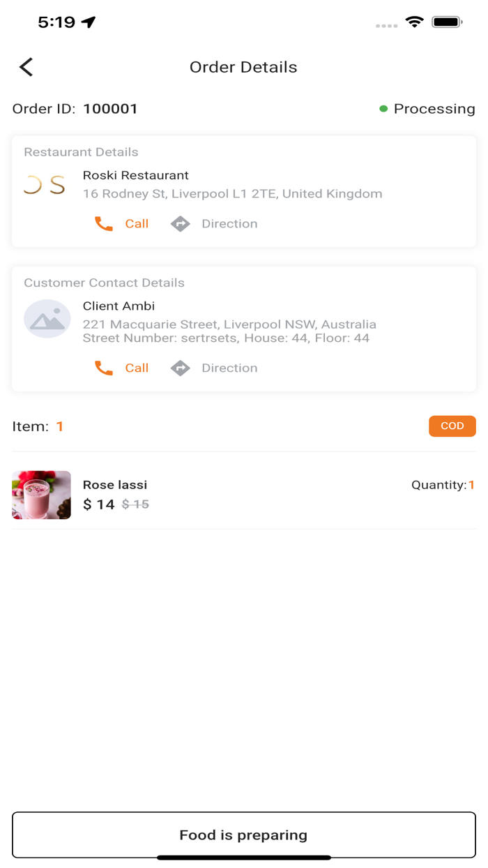This screenshot has height=868, width=488.
Task: Tap the customer's orange phone icon
Action: 104,368
